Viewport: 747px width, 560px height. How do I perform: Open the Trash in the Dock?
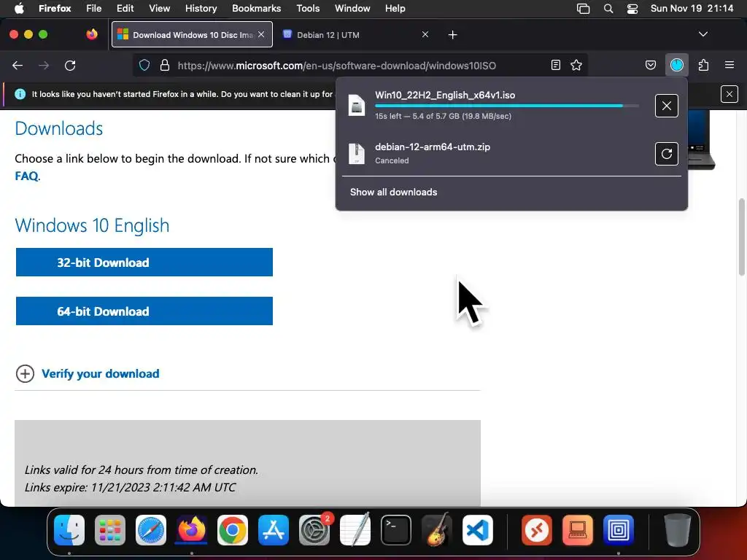point(677,530)
